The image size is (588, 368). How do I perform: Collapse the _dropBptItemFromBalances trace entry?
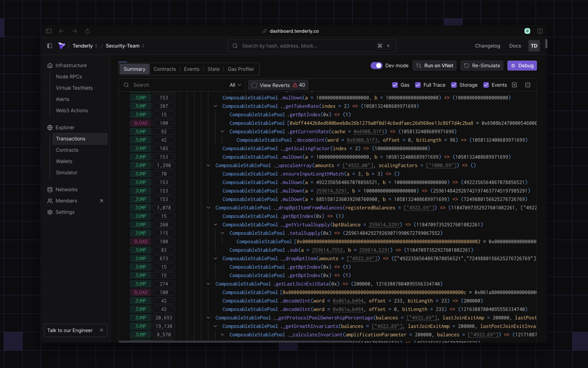[x=208, y=208]
